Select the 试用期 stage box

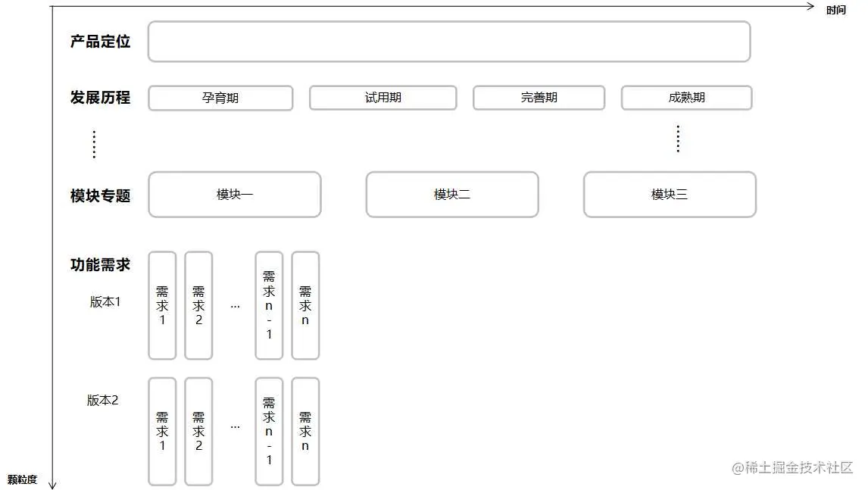pos(382,98)
